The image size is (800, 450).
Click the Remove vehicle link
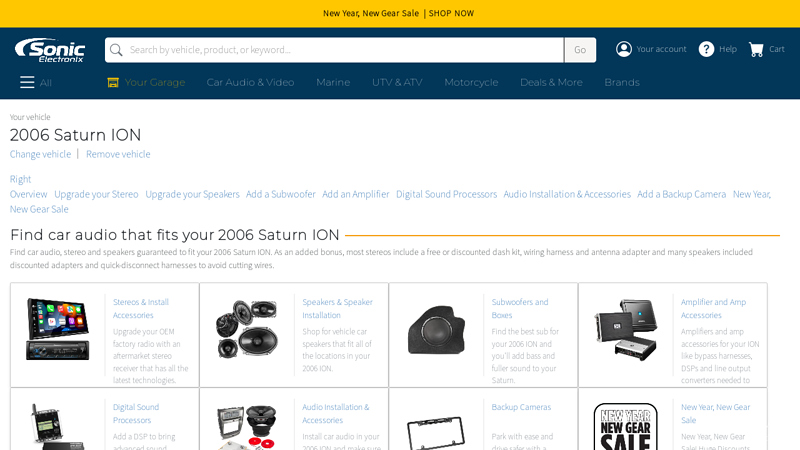[x=118, y=154]
